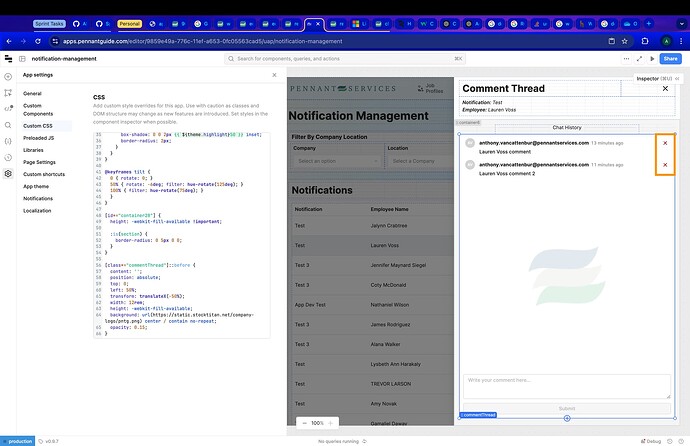Viewport: 690px width, 446px height.
Task: Open the Company 'Select an option' dropdown
Action: [337, 161]
